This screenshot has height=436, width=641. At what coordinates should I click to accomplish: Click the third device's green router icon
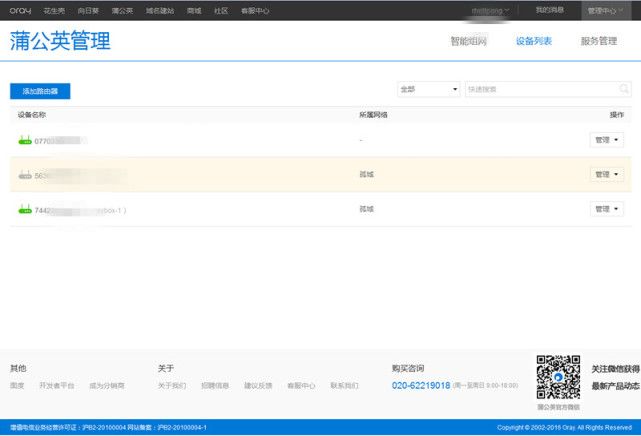(x=25, y=210)
